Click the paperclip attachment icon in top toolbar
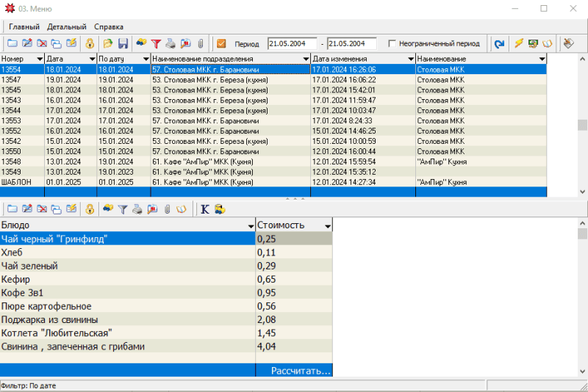This screenshot has height=392, width=588. [x=200, y=43]
